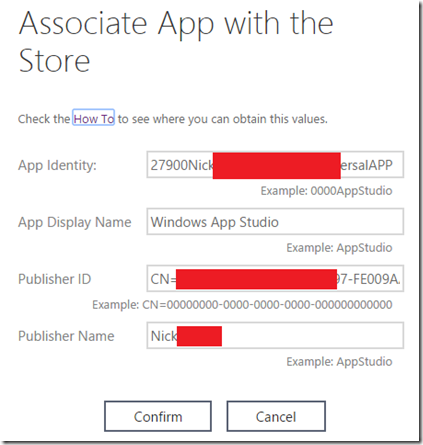This screenshot has height=445, width=423.
Task: Cancel the association dialog
Action: pyautogui.click(x=276, y=416)
